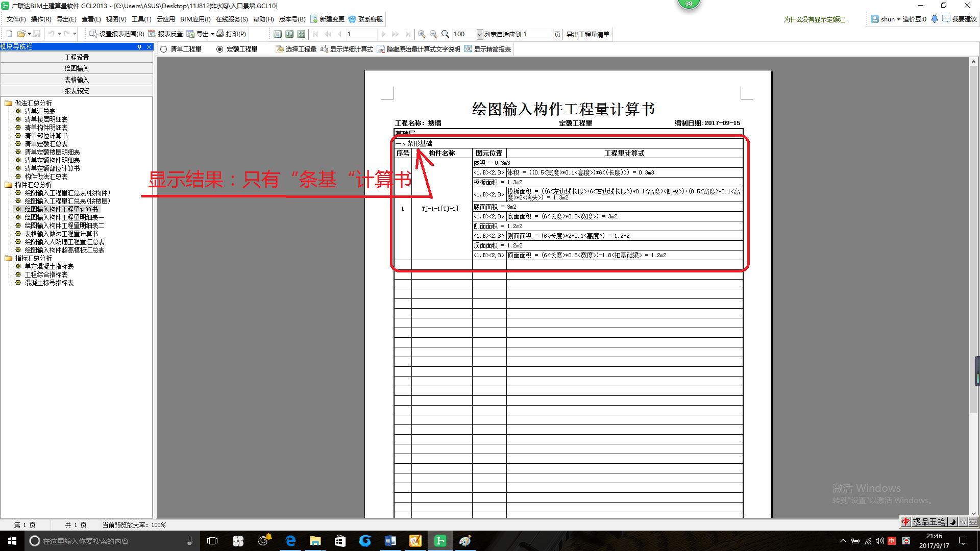Go to next page arrow
Screen dimensions: 980x551
pos(383,34)
